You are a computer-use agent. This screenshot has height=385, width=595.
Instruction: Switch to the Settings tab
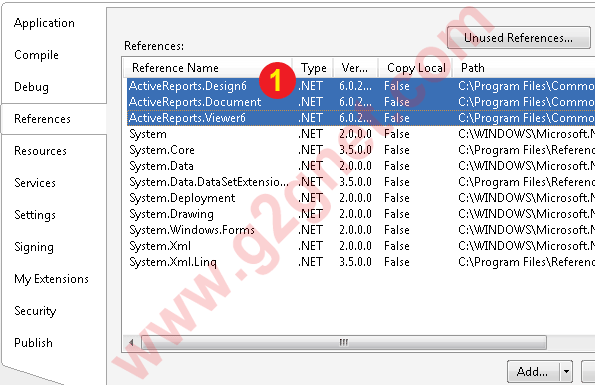(35, 215)
